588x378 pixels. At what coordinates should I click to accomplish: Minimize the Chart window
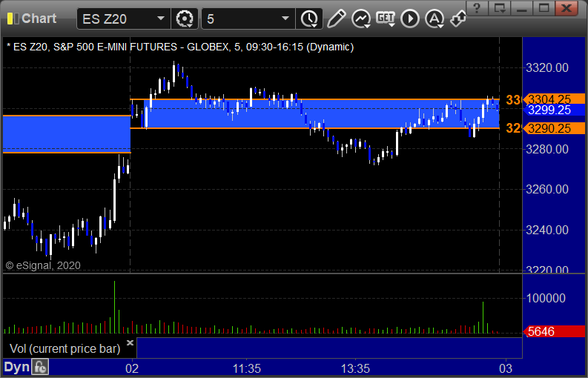tap(521, 8)
